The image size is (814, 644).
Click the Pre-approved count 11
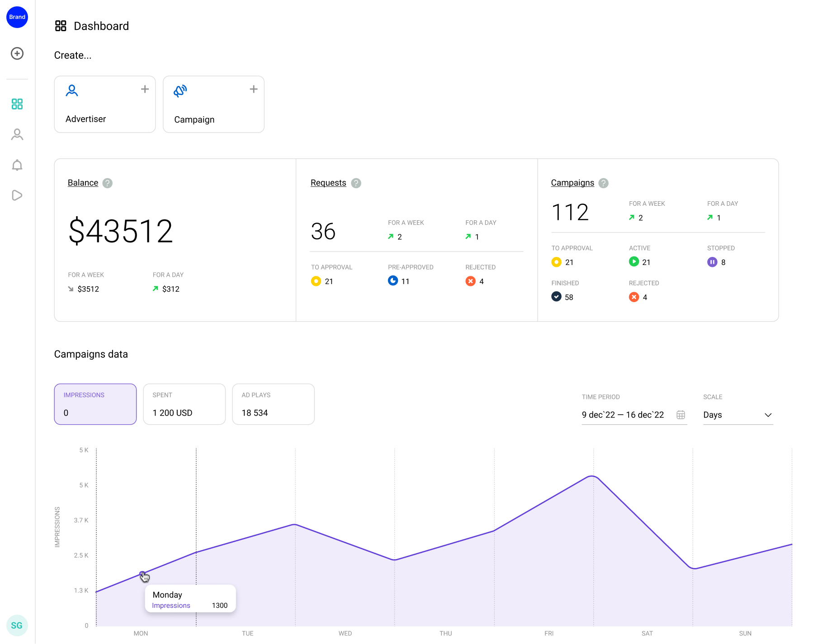405,281
